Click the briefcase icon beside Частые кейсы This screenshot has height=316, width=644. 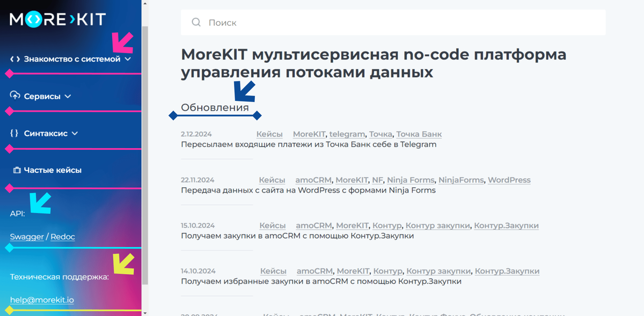click(x=17, y=170)
